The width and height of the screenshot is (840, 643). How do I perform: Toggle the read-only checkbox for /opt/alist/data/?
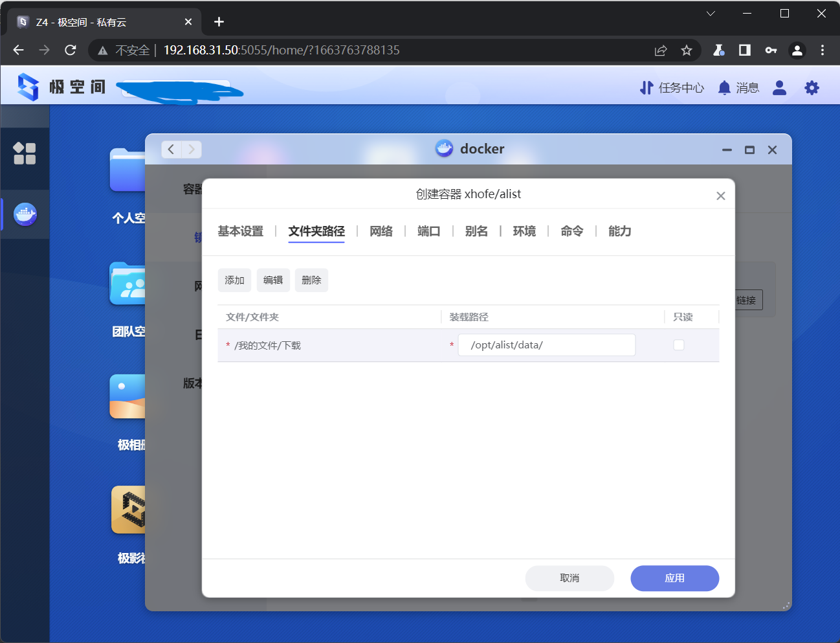pos(679,345)
